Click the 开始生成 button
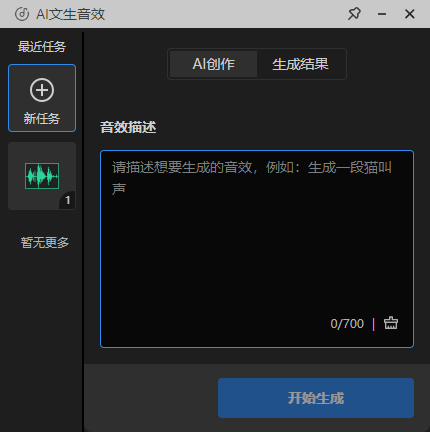 point(316,398)
